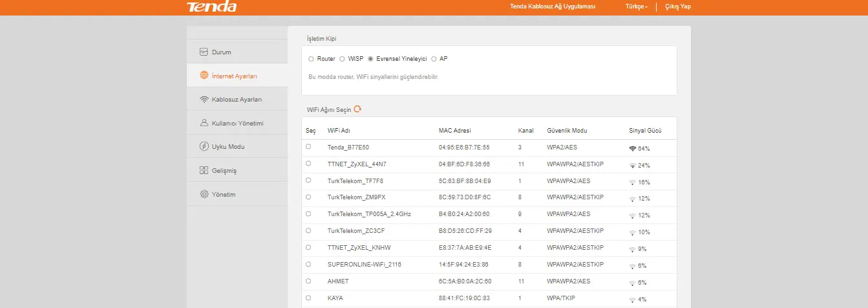Open Kablosuz Ayarları menu
868x308 pixels.
237,99
